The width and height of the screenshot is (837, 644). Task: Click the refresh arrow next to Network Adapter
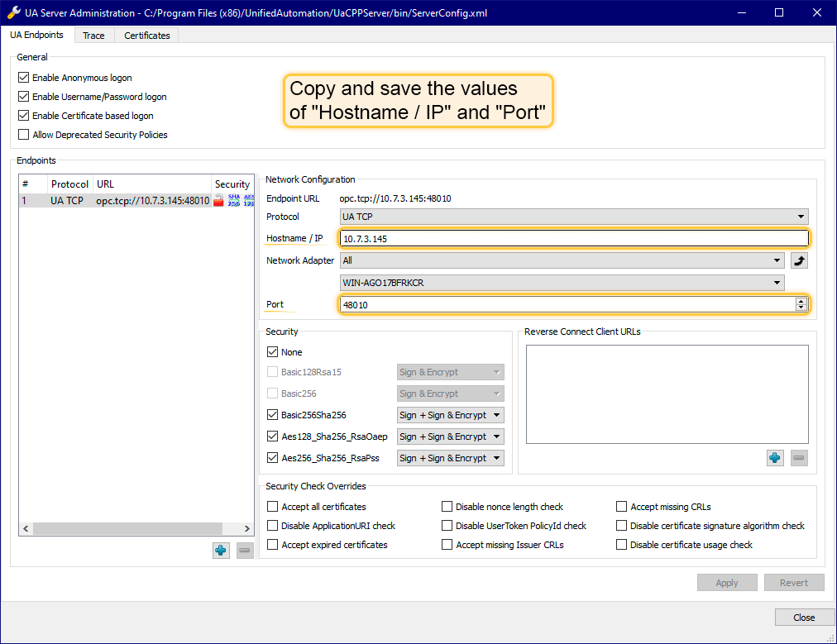point(799,260)
